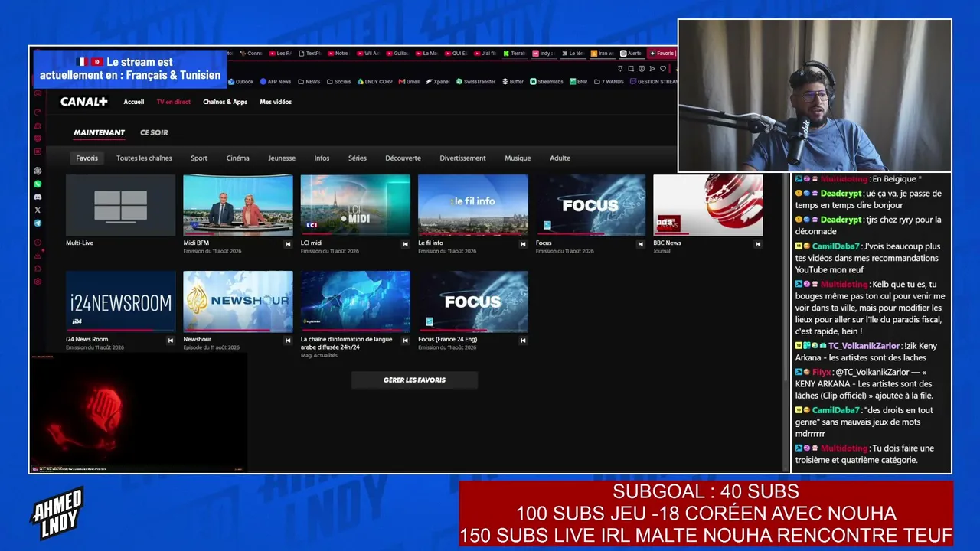Switch to the MAINTENANT tab

point(100,132)
